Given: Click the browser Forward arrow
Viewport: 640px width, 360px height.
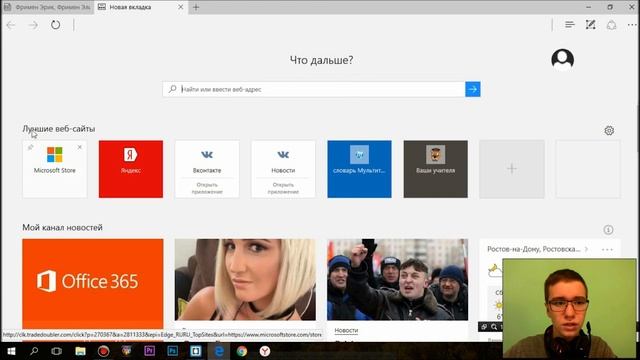Looking at the screenshot, I should [x=33, y=25].
